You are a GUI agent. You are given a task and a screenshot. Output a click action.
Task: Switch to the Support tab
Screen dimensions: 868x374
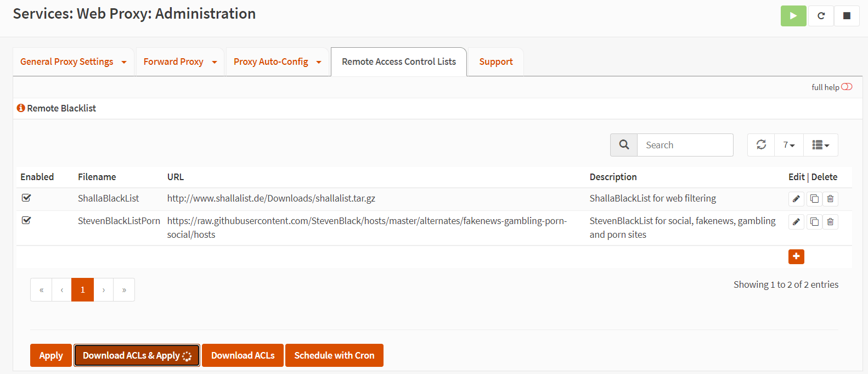point(495,62)
